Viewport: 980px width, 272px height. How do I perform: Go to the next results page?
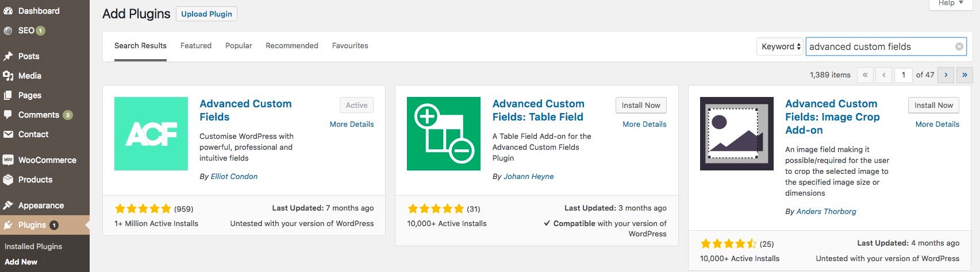coord(946,75)
